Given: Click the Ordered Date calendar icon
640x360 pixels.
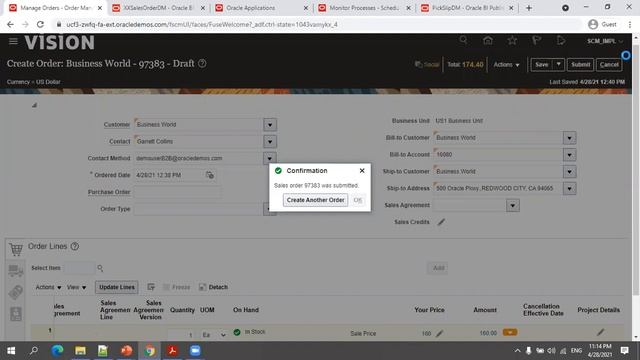Looking at the screenshot, I should 210,175.
